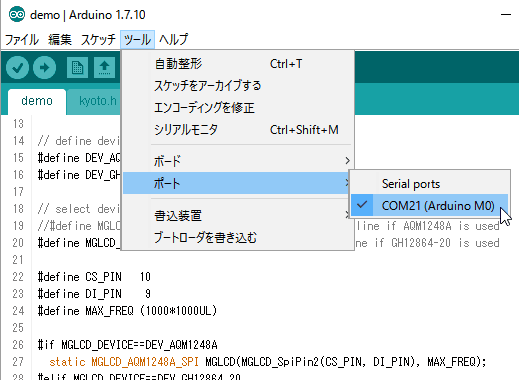The image size is (519, 380).
Task: Click the orange MGLCD_AQM1248A_SPI type name
Action: click(x=145, y=362)
